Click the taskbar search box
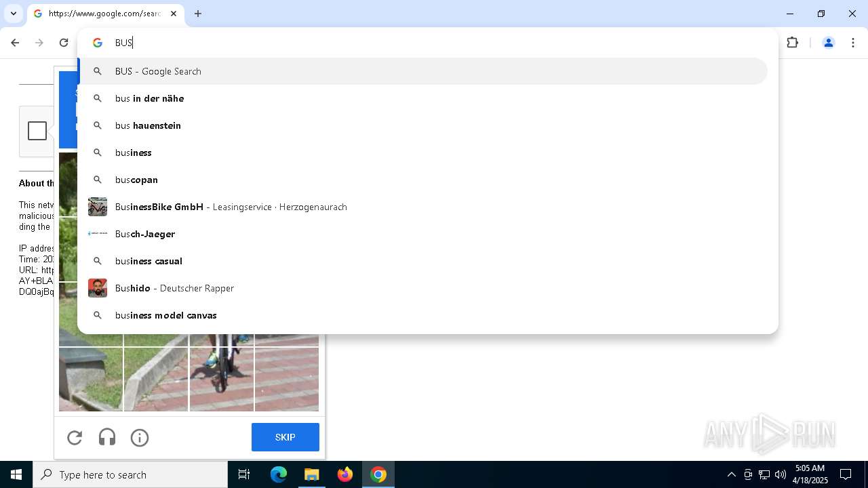Image resolution: width=868 pixels, height=488 pixels. [130, 474]
